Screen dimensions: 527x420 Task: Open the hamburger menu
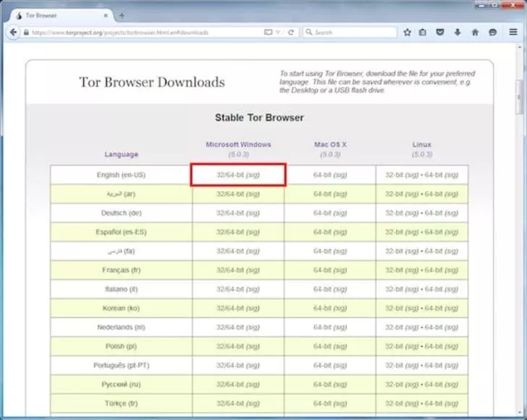[x=513, y=33]
